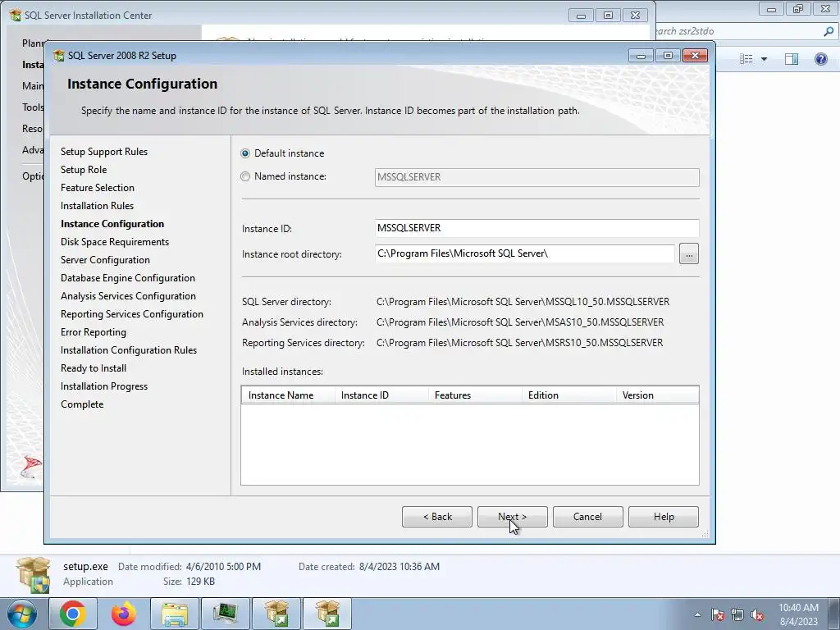Open Firefox from the taskbar
The width and height of the screenshot is (840, 630).
124,614
